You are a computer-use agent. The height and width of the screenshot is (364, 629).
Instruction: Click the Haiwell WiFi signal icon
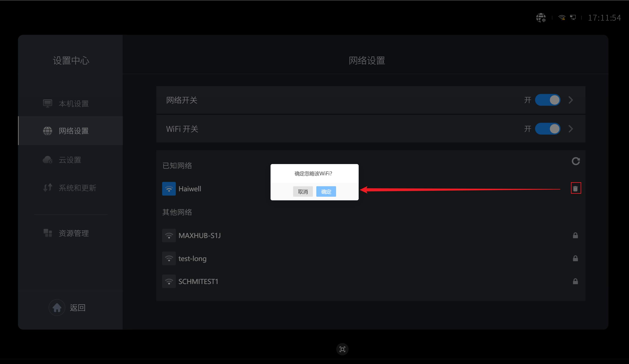pyautogui.click(x=169, y=189)
